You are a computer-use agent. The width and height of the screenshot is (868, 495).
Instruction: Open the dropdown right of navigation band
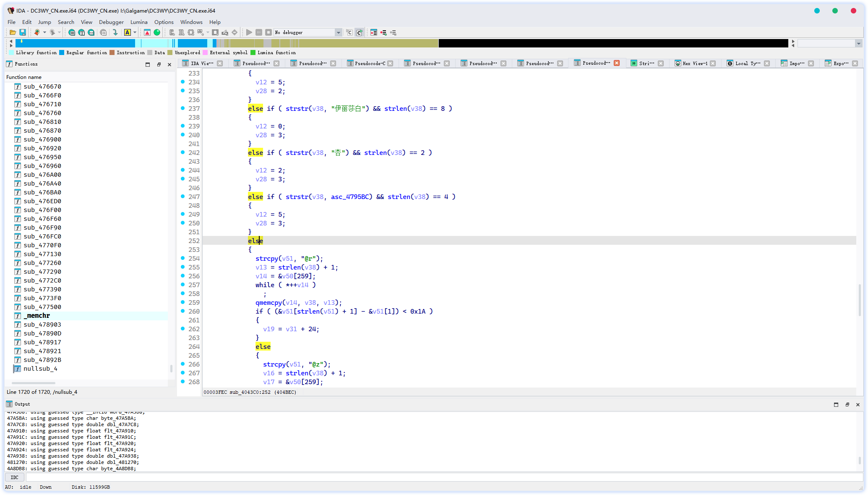[x=858, y=43]
